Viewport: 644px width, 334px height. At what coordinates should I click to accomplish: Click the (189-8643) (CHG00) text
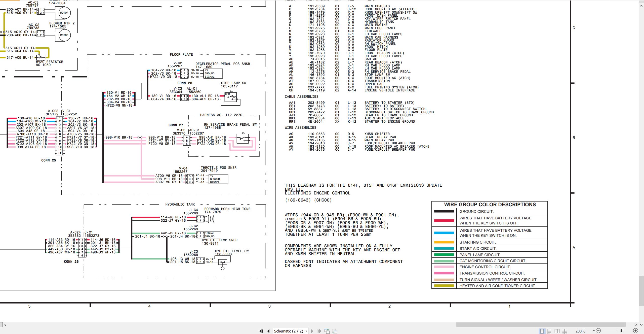308,200
